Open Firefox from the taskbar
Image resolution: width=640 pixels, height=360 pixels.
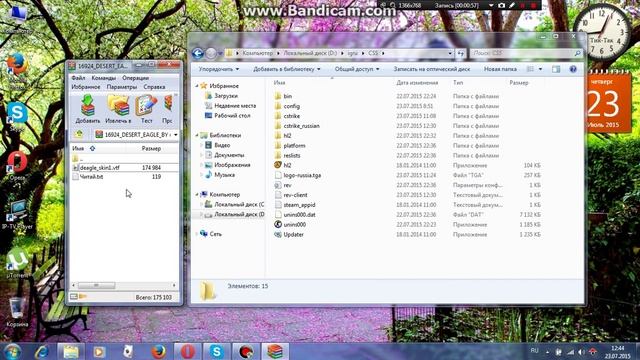(x=158, y=351)
